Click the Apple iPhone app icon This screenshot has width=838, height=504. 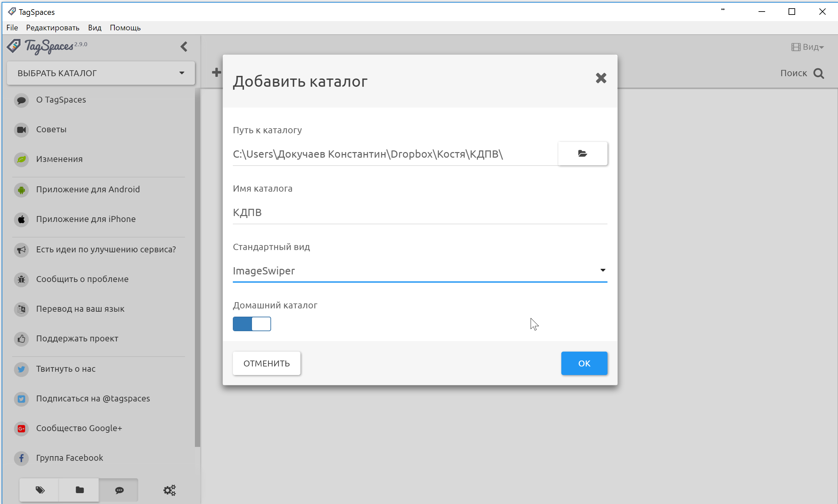click(21, 219)
